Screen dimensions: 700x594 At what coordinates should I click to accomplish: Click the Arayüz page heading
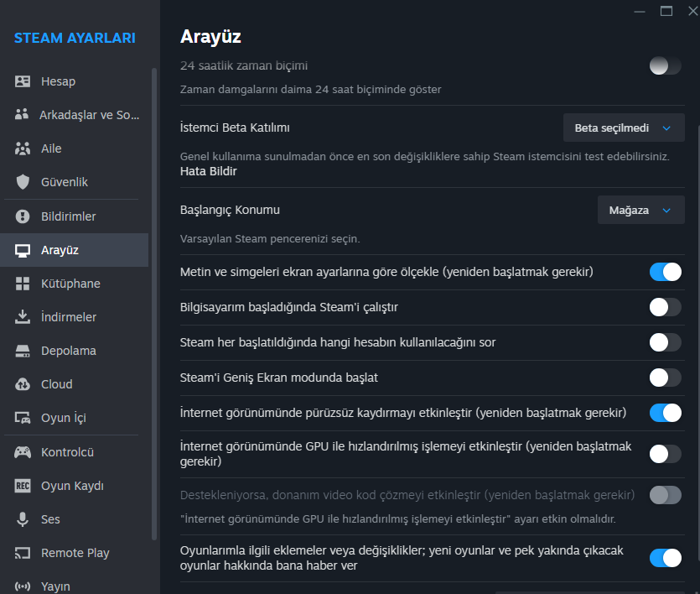point(210,36)
